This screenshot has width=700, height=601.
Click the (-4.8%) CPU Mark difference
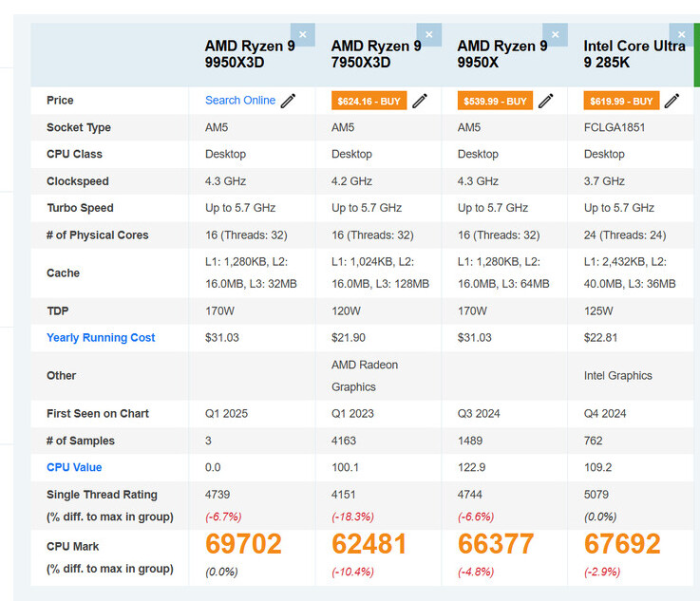[476, 572]
